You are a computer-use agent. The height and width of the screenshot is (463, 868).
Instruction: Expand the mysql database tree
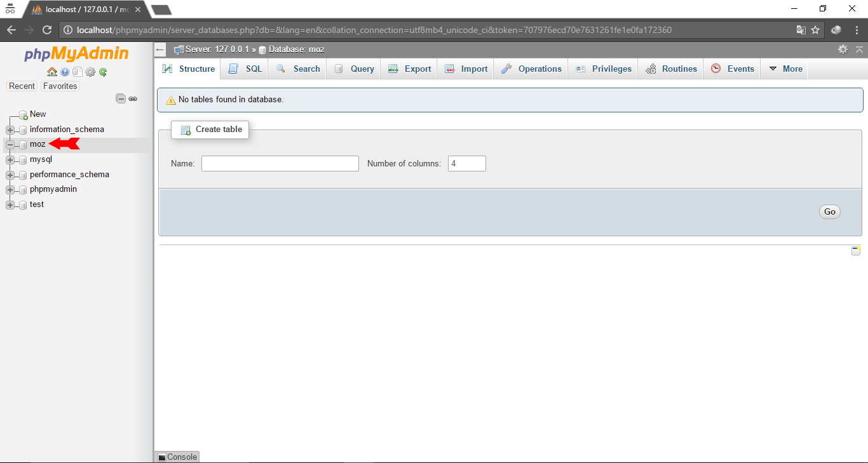tap(10, 159)
